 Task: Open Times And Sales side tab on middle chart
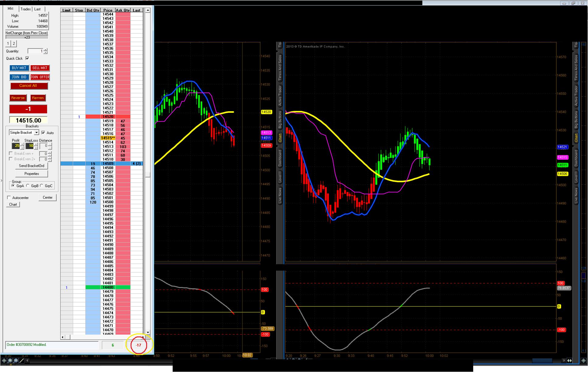coord(280,68)
